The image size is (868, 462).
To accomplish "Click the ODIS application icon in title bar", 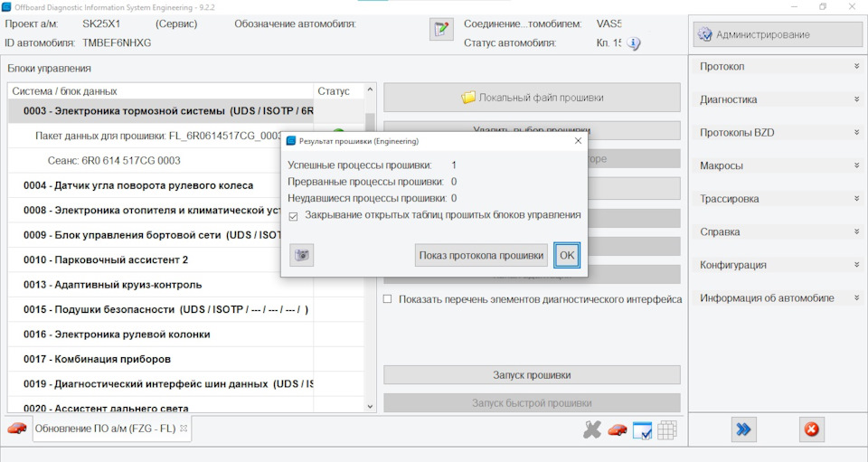I will (6, 7).
